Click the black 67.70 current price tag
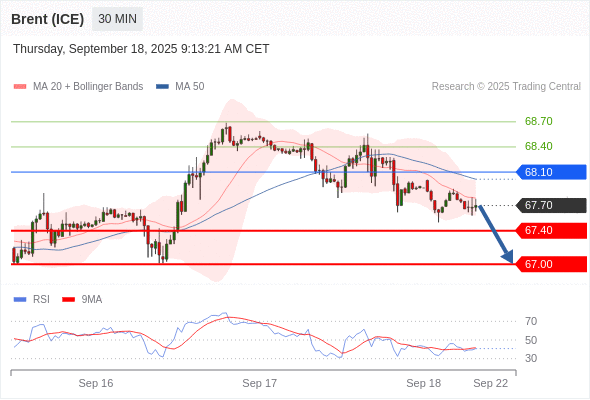 pos(551,205)
